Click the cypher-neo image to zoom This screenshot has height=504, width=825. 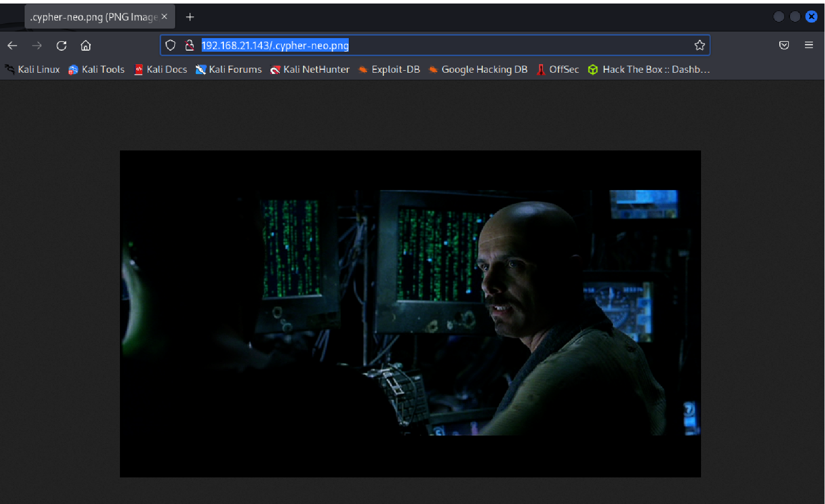pyautogui.click(x=410, y=313)
